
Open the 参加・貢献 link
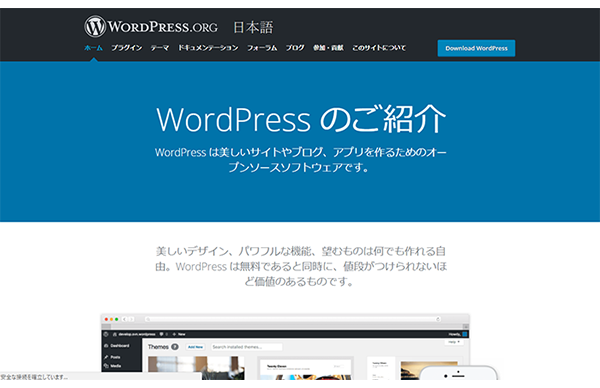click(328, 48)
